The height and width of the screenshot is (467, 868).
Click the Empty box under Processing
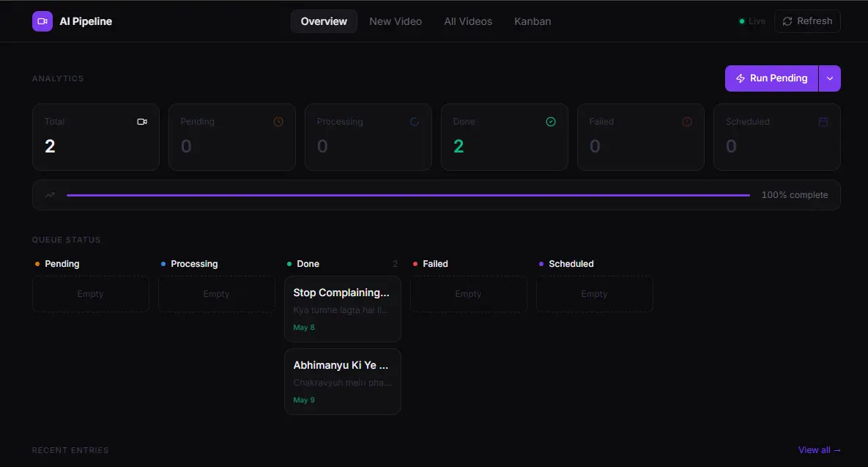click(x=216, y=293)
